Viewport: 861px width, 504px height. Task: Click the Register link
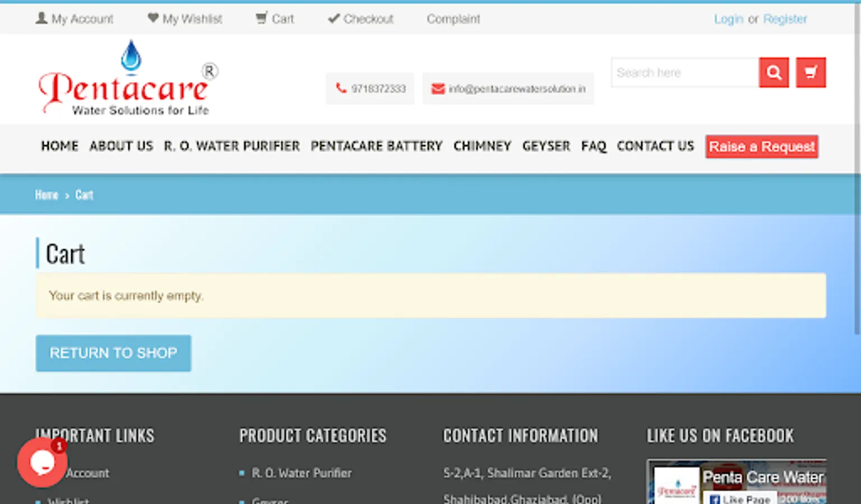785,19
